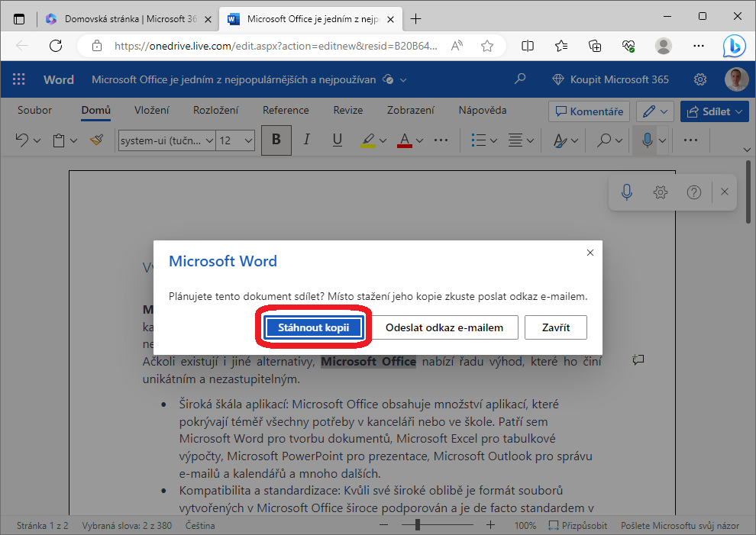Switch to the Revize tab
This screenshot has height=535, width=756.
[348, 111]
